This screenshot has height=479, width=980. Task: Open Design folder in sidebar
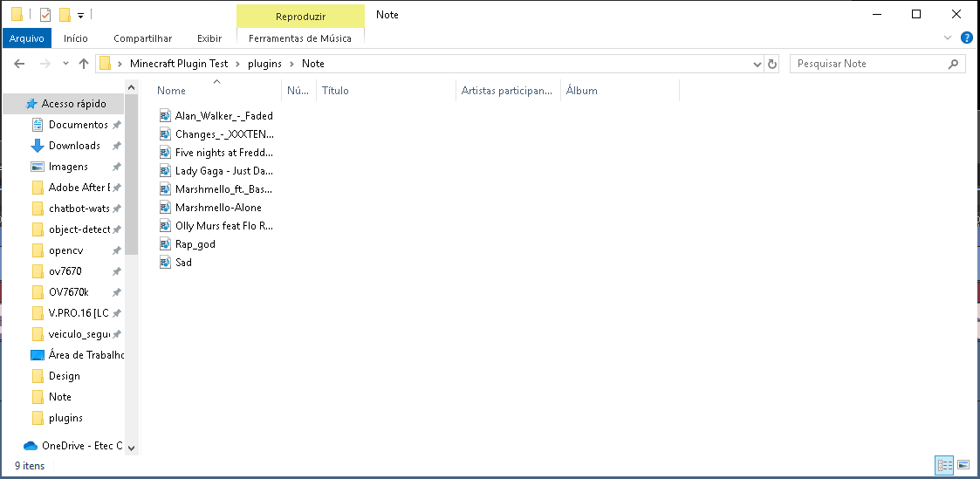[65, 376]
